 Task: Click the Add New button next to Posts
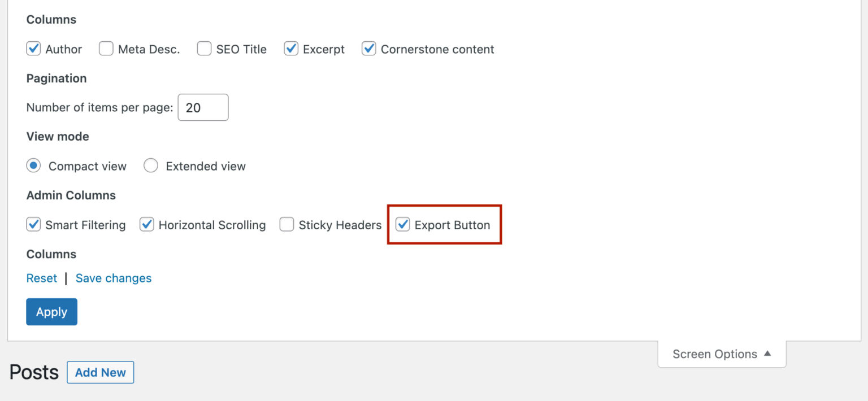(100, 372)
